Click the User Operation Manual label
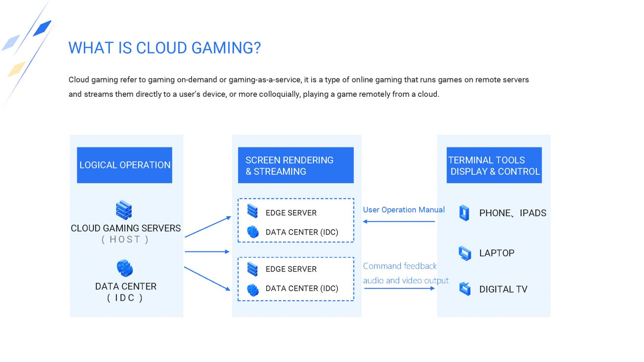Image resolution: width=644 pixels, height=362 pixels. click(404, 210)
